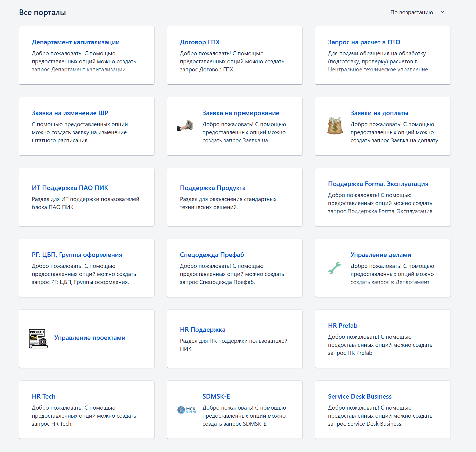Open Service Desk Business portal
The width and height of the screenshot is (476, 452).
[x=360, y=396]
